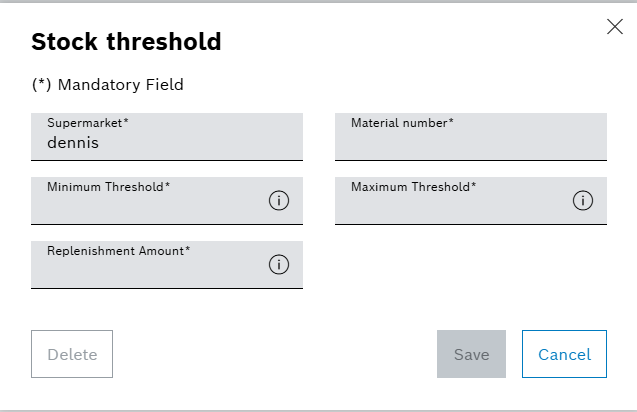
Task: Select the Minimum Threshold input box
Action: click(x=150, y=206)
